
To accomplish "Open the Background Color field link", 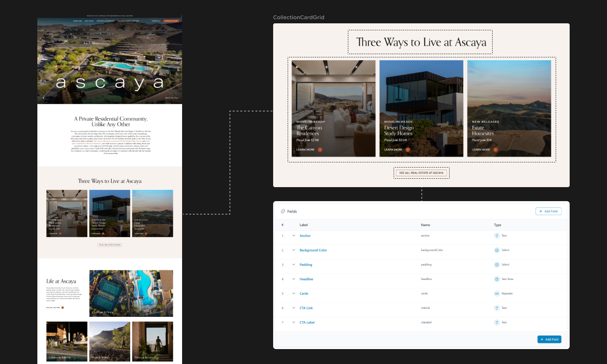I will [313, 250].
